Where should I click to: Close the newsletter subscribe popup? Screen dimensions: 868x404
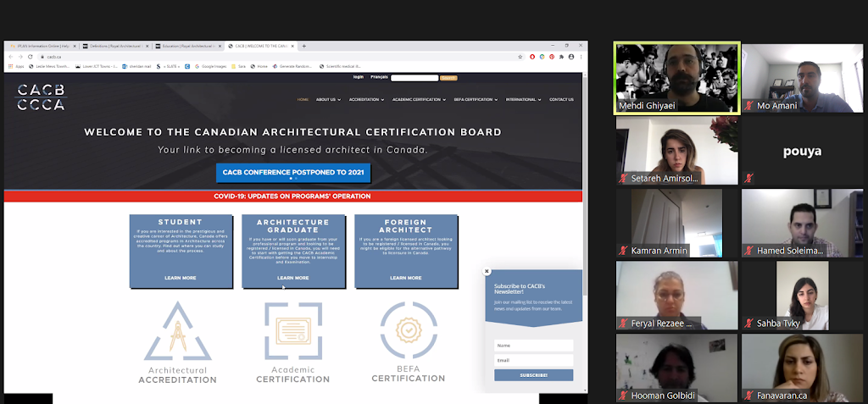487,271
